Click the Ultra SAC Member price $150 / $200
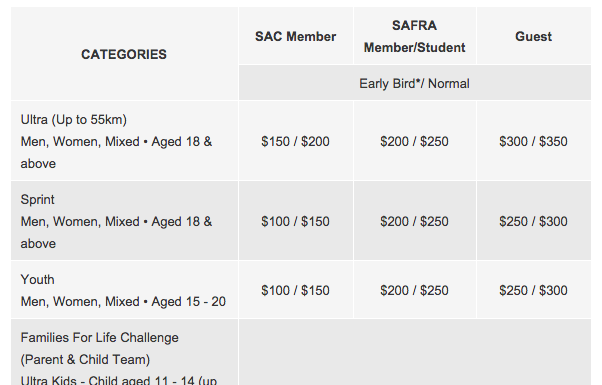 (295, 141)
